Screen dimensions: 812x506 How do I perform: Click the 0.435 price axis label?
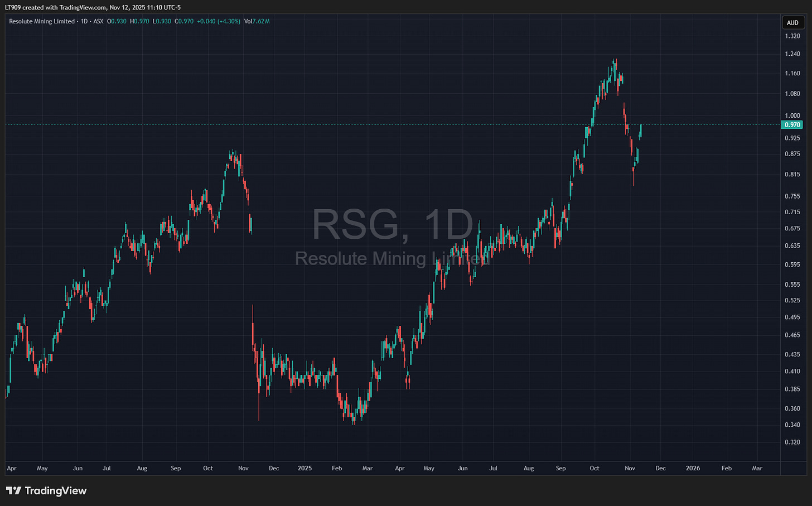pyautogui.click(x=792, y=354)
